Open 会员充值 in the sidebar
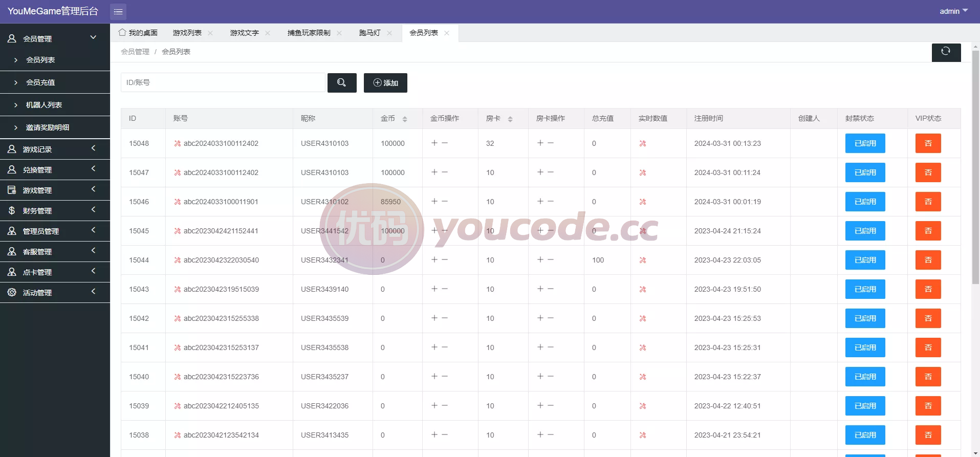 55,82
